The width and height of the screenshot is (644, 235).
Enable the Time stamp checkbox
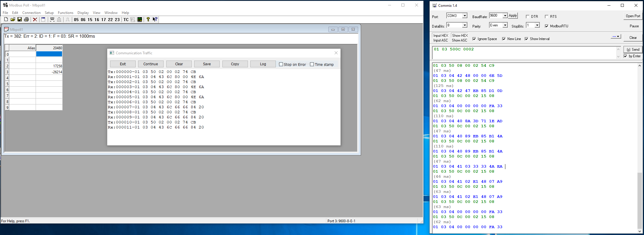312,64
